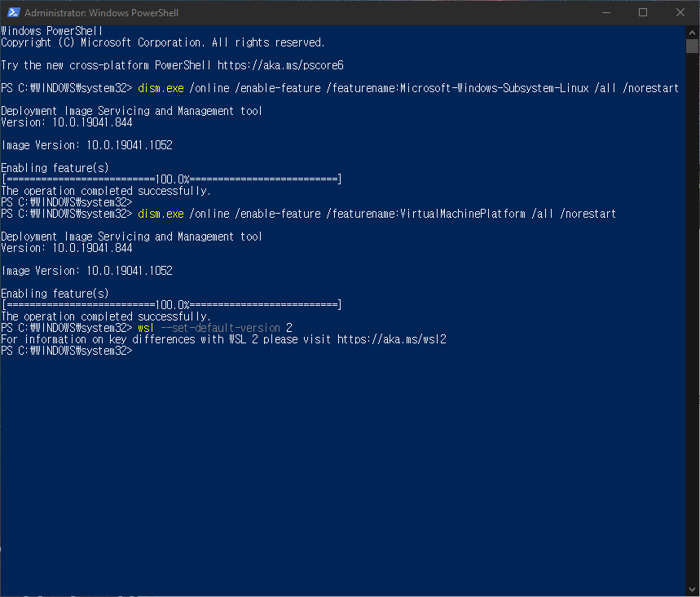Click the first 'The operation completed successfully.' line
Viewport: 700px width, 597px height.
point(106,191)
